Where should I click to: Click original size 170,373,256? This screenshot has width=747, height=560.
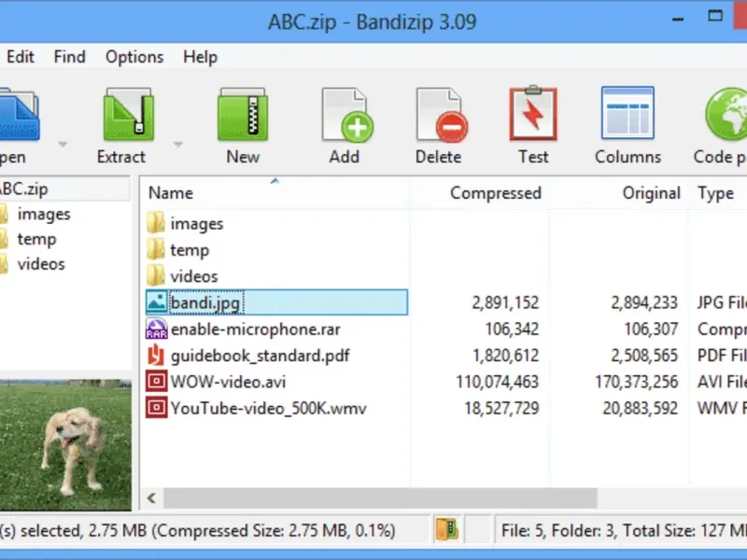point(637,383)
